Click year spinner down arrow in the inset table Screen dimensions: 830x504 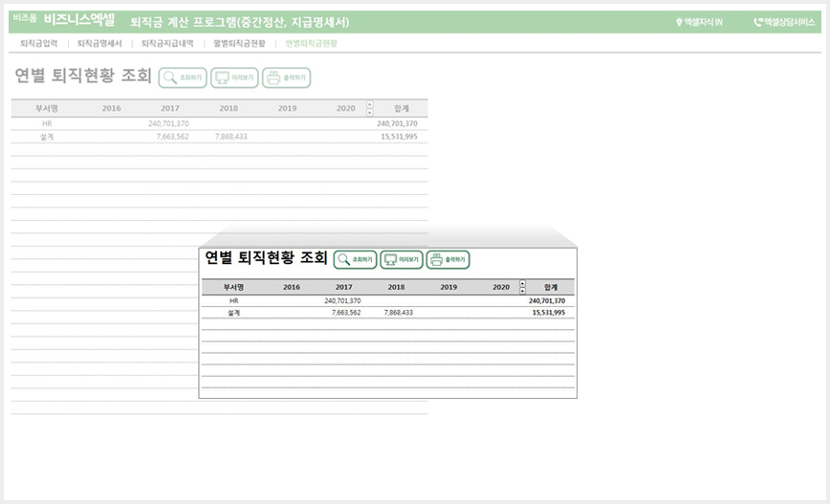522,291
